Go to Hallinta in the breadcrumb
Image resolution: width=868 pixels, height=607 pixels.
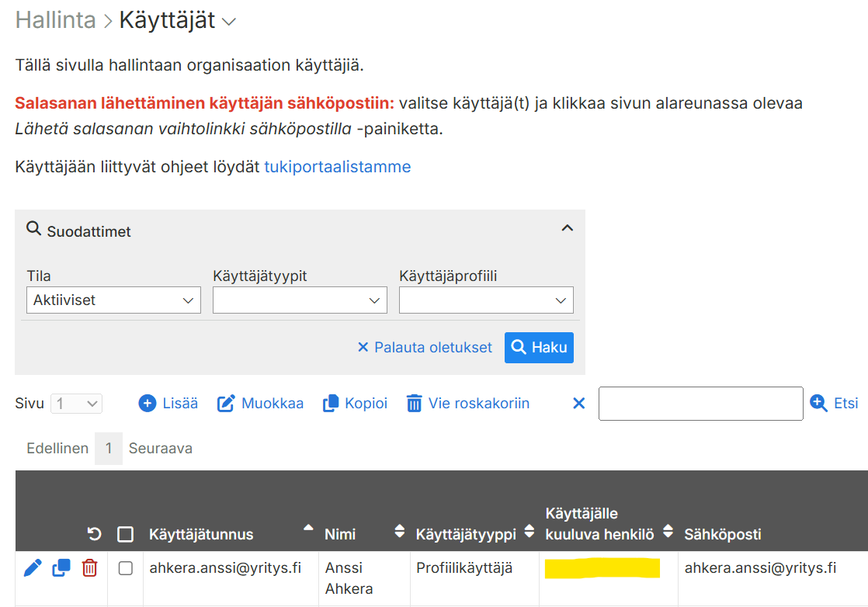pyautogui.click(x=55, y=20)
